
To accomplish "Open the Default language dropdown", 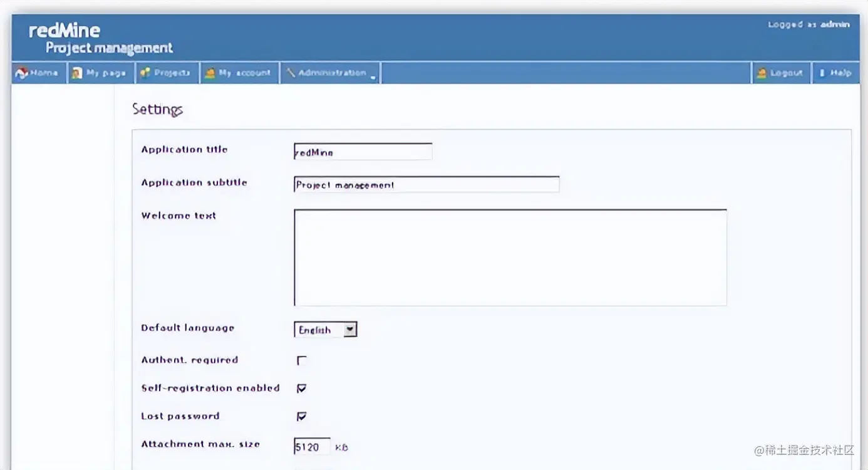I will (x=326, y=330).
